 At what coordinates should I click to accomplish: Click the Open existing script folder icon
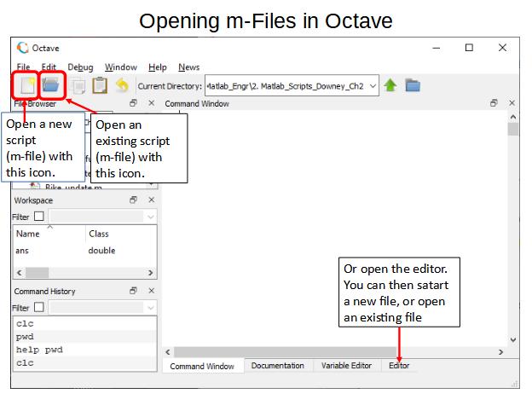point(51,85)
